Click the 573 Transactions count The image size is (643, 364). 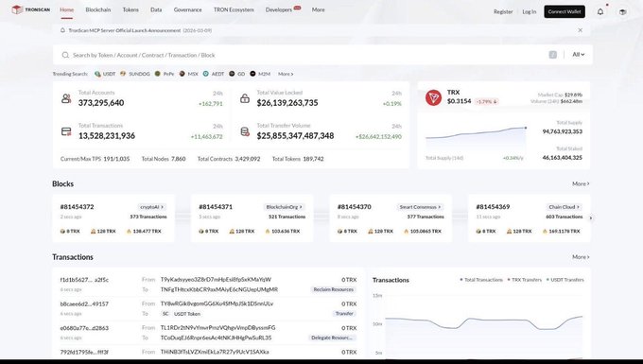pyautogui.click(x=148, y=217)
